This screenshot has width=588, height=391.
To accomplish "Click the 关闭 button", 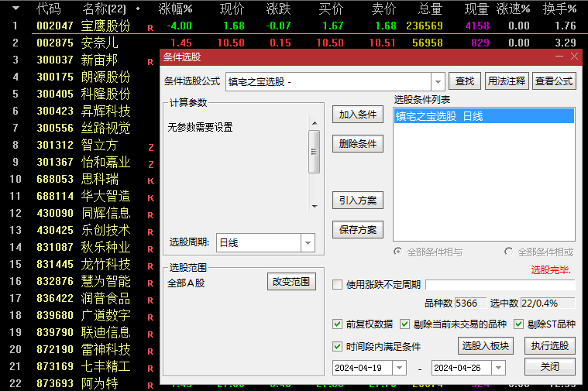I will pos(550,367).
